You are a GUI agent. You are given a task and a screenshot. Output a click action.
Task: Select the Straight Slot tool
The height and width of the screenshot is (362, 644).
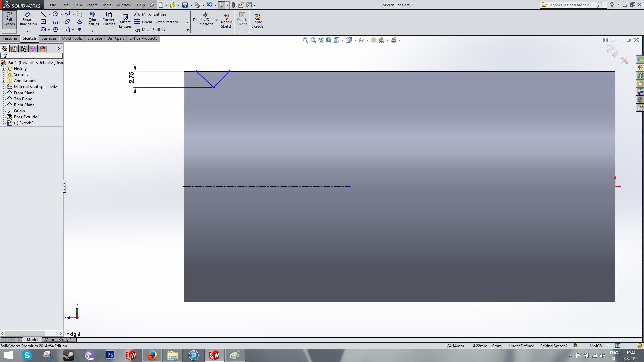click(43, 30)
